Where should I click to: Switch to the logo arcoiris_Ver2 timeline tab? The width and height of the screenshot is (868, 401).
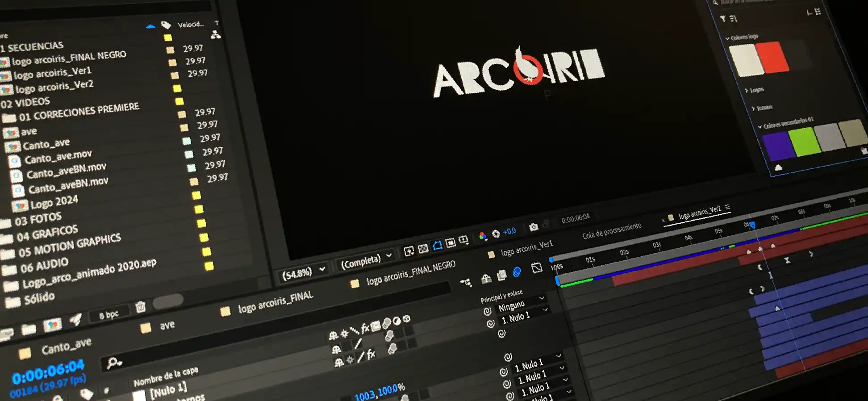pos(699,212)
